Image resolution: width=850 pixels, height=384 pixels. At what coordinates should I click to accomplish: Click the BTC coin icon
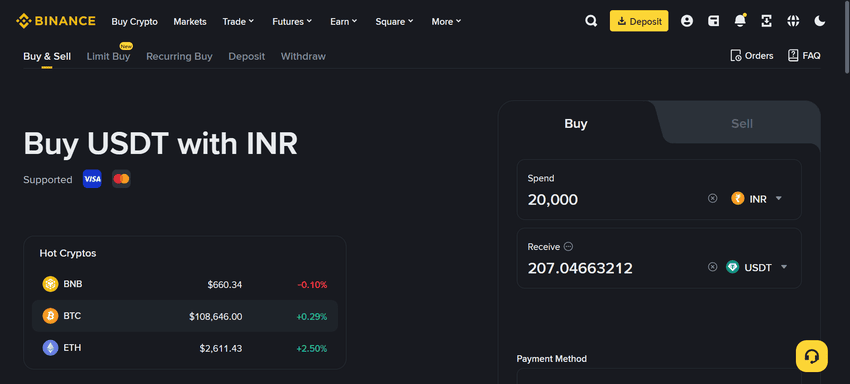(50, 316)
